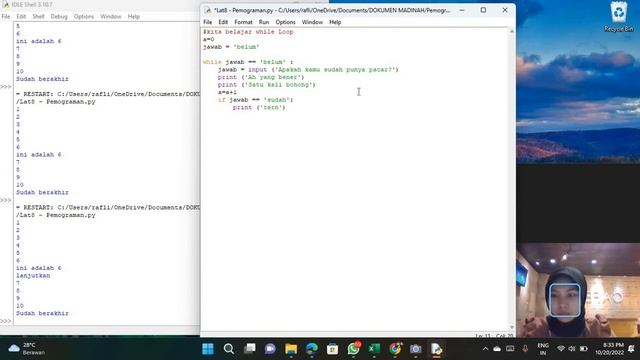Open Window menu in IDLE Shell window

(111, 16)
